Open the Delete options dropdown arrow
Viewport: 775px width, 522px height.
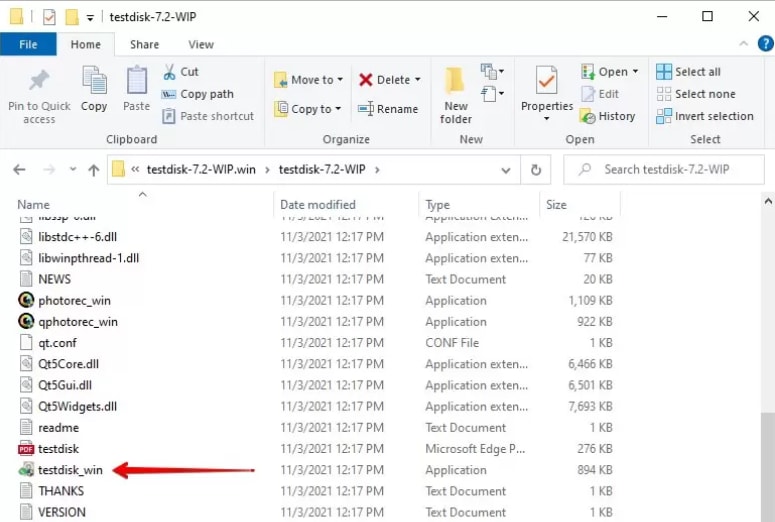[x=418, y=80]
